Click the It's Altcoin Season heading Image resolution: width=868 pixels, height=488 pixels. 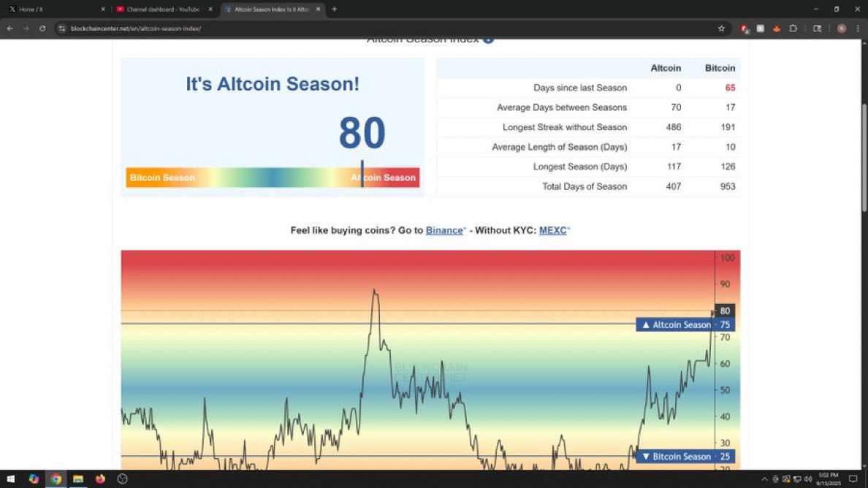tap(273, 84)
